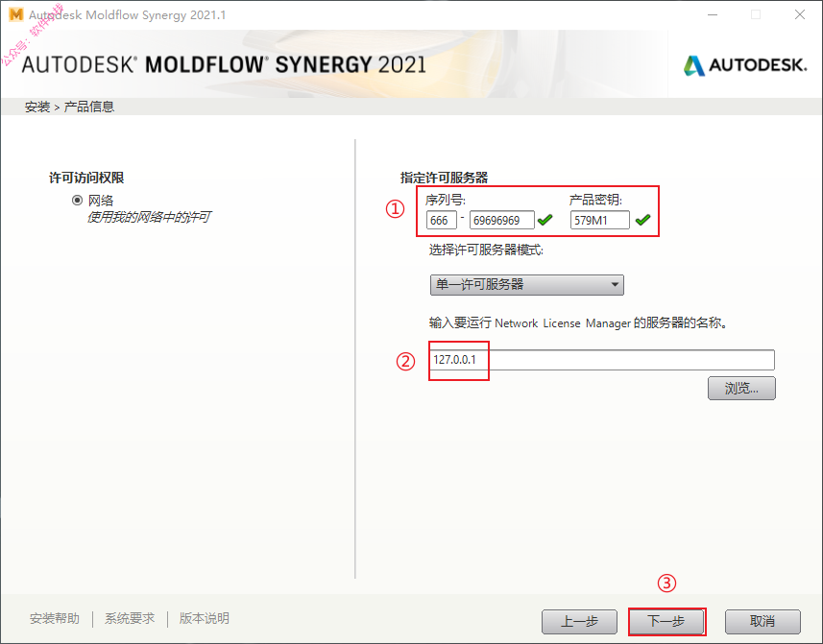
Task: Close the installer window
Action: [x=800, y=14]
